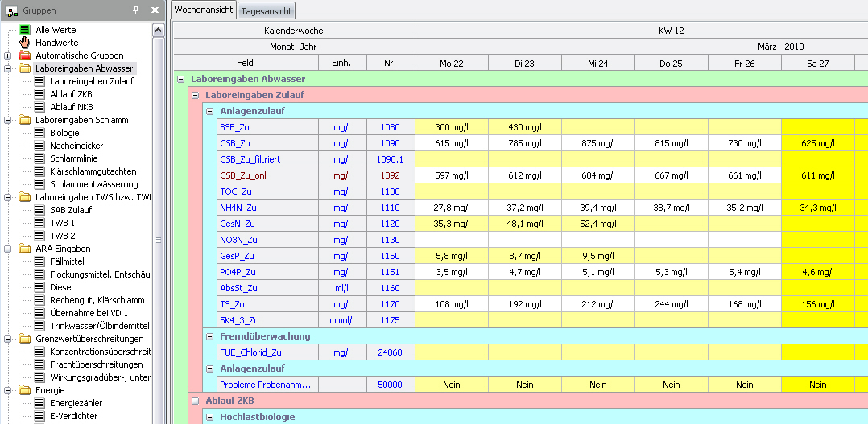868x424 pixels.
Task: Collapse the Hochlastbiologie section
Action: pos(209,417)
